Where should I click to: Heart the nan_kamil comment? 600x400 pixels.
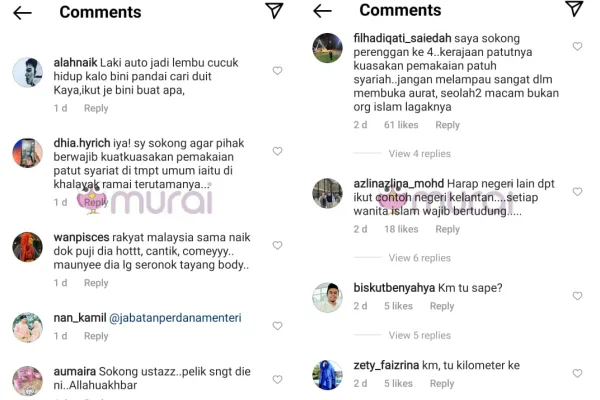(x=277, y=325)
